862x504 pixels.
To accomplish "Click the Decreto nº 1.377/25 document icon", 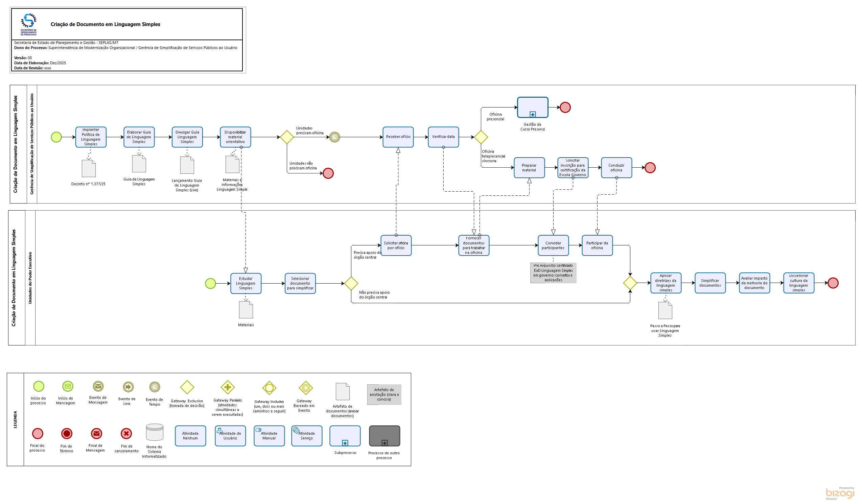I will coord(89,169).
